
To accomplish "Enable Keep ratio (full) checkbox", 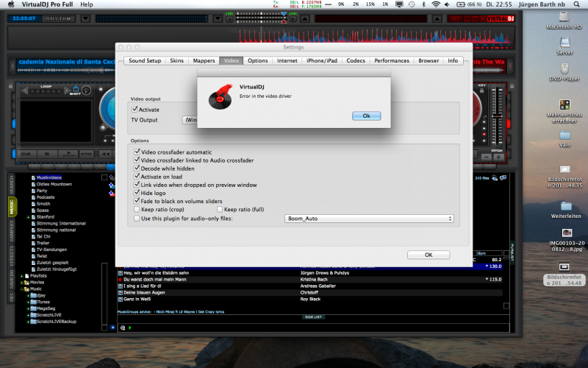I will [x=220, y=209].
